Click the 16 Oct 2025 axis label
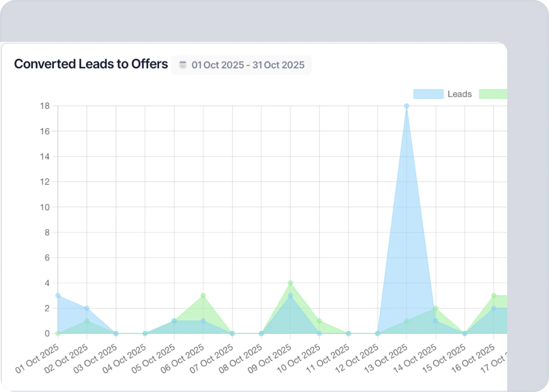 point(473,359)
